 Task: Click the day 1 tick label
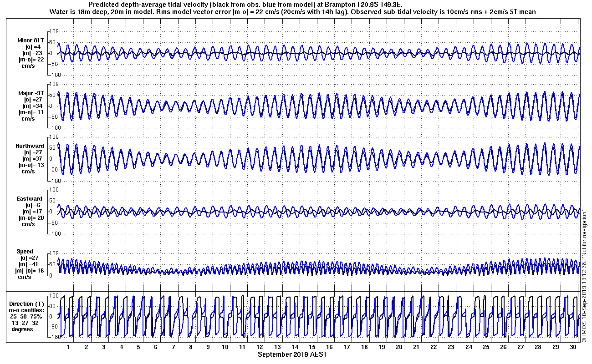[69, 347]
